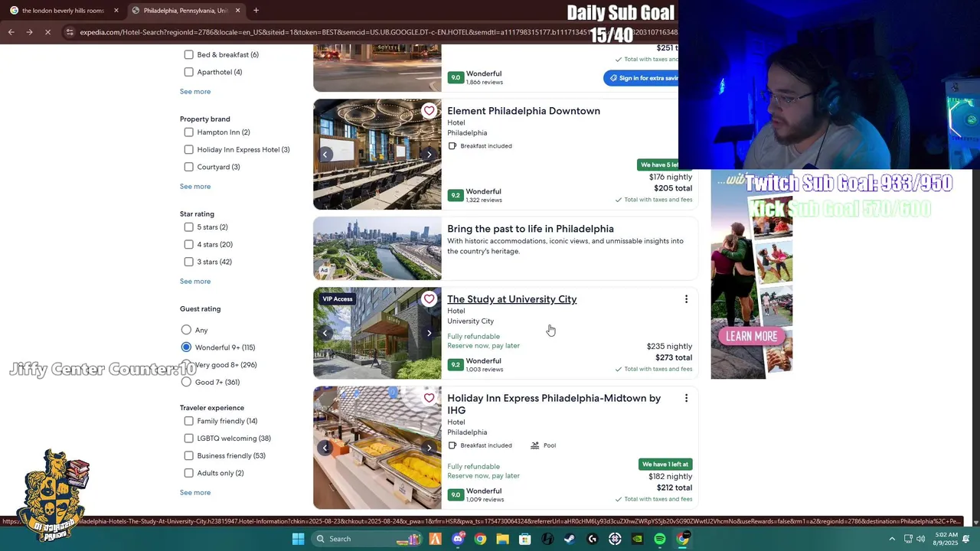
Task: View site information icon in address bar
Action: pos(70,32)
